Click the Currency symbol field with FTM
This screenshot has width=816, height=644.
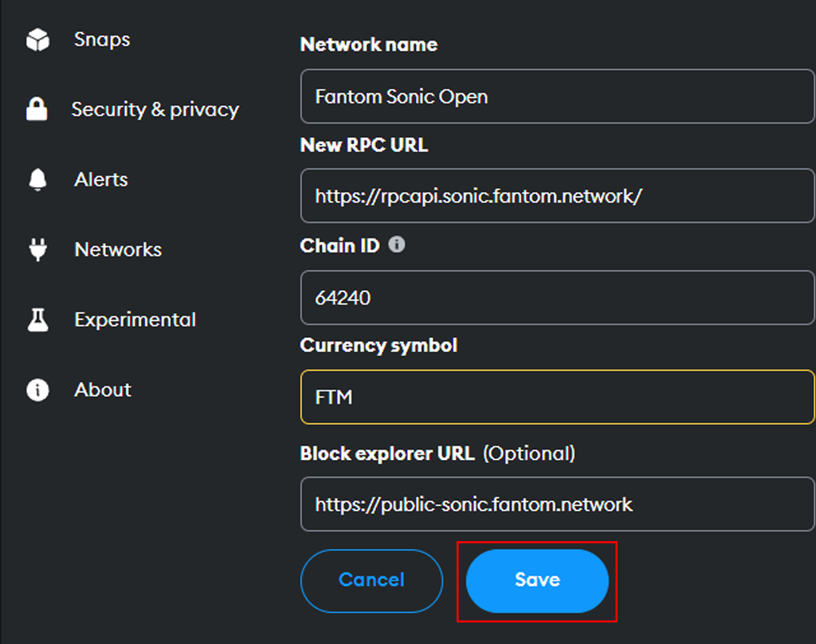557,397
